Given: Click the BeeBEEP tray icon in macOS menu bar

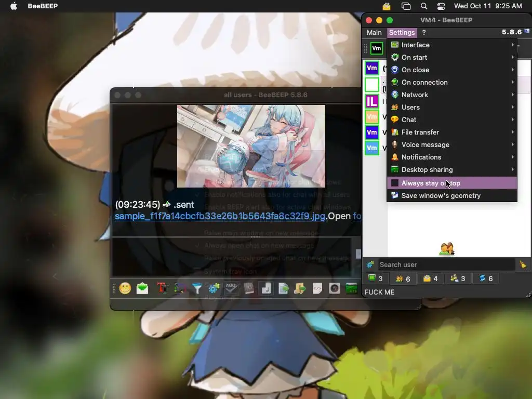Looking at the screenshot, I should pyautogui.click(x=387, y=6).
